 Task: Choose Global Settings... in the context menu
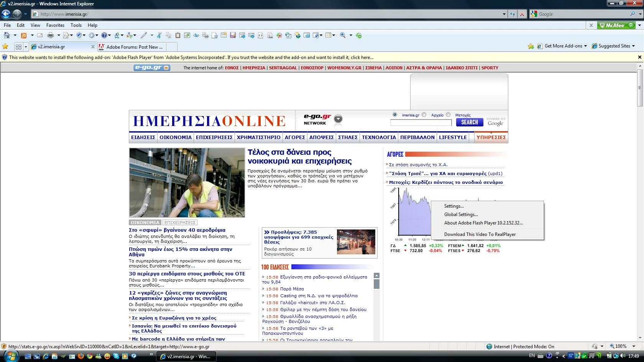coord(461,215)
